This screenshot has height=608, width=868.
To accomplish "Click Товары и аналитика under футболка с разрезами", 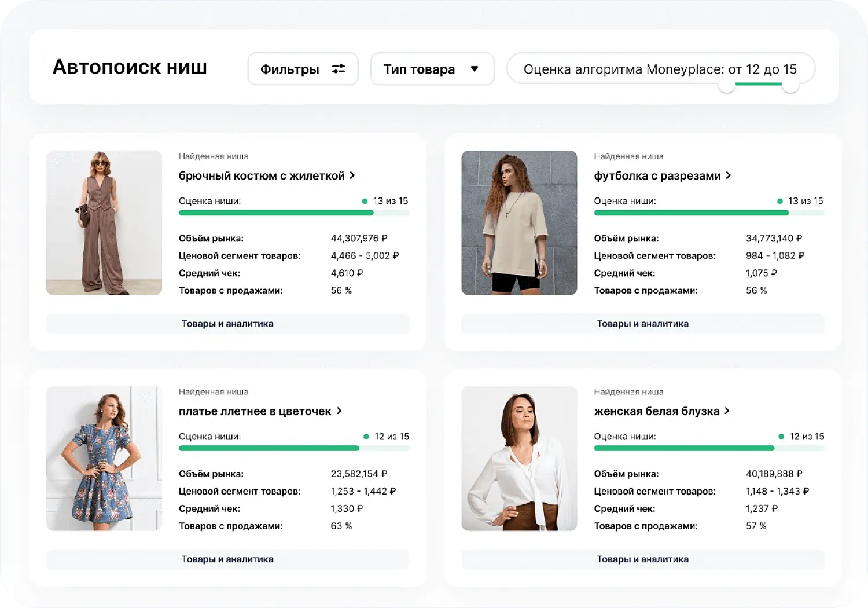I will [x=642, y=324].
